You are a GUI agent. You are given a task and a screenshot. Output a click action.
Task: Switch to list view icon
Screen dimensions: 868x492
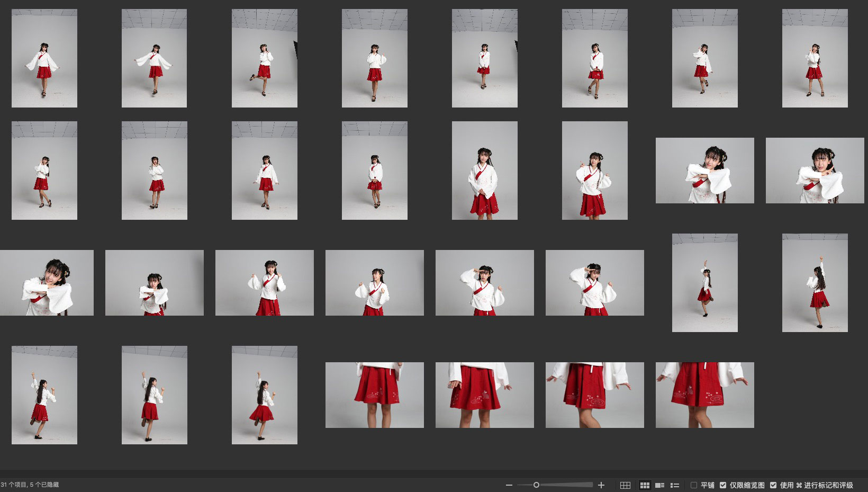675,485
